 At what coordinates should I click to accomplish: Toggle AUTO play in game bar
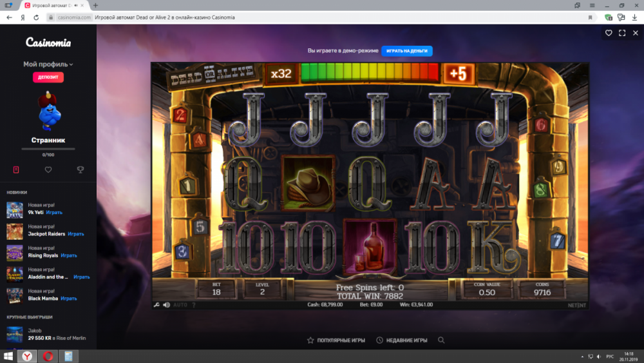pyautogui.click(x=180, y=305)
